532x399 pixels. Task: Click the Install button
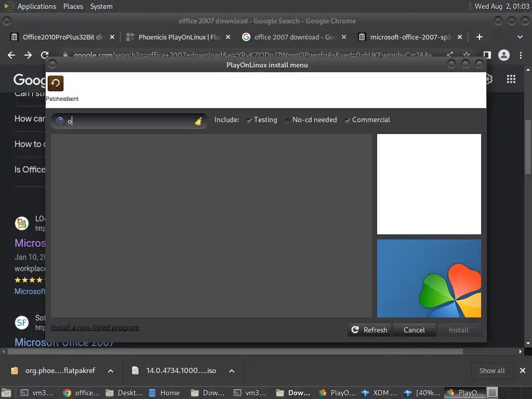tap(458, 330)
